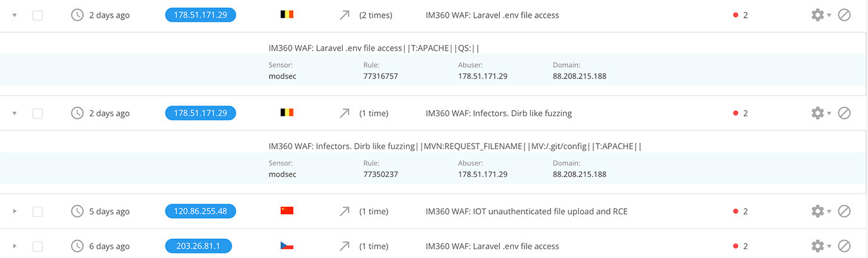Collapse the Dirb like fuzzing incident details
Viewport: 868px width, 258px height.
click(15, 113)
